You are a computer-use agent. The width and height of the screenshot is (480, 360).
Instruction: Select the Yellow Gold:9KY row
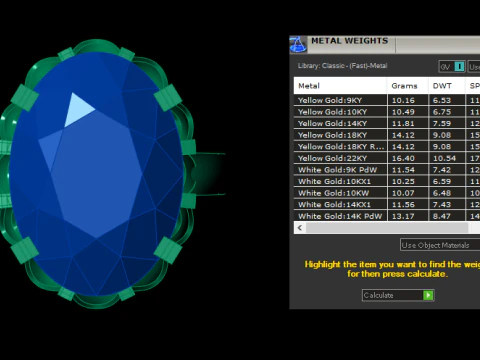387,100
